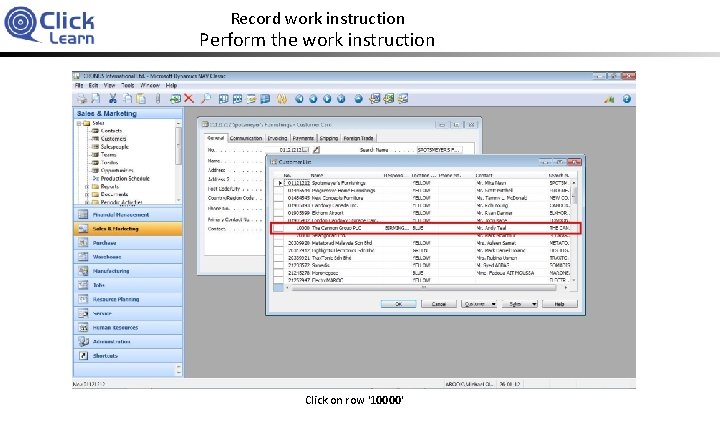This screenshot has width=720, height=437.
Task: Click the Last record arrow icon
Action: coord(341,99)
